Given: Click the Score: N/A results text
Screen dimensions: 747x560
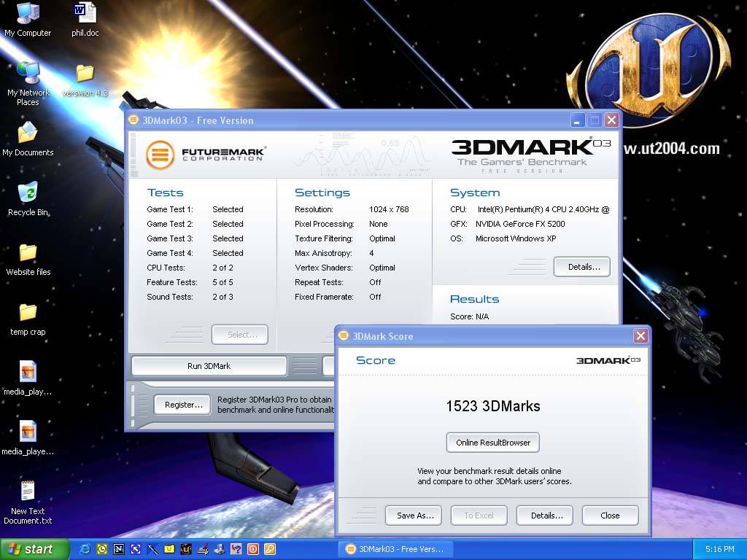Looking at the screenshot, I should tap(469, 316).
